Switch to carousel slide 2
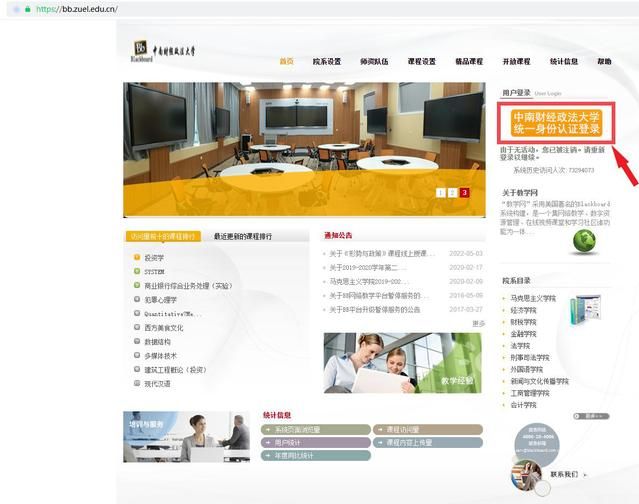This screenshot has width=639, height=504. pyautogui.click(x=452, y=192)
